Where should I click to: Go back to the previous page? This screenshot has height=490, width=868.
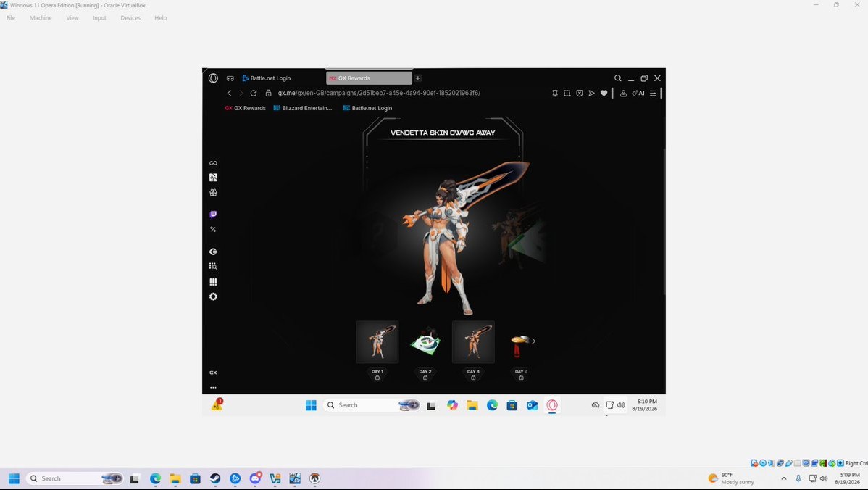(229, 93)
